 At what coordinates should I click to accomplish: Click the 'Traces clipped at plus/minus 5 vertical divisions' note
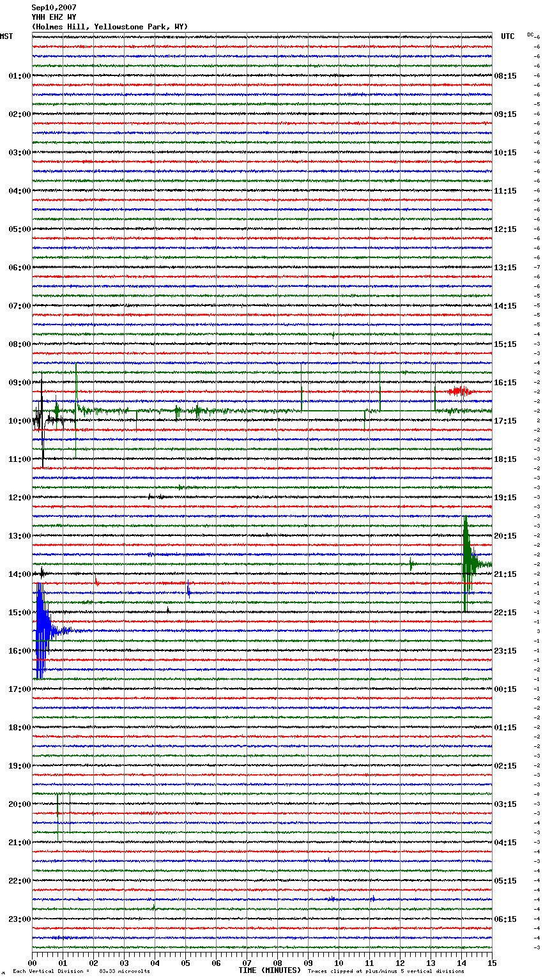pos(386,971)
